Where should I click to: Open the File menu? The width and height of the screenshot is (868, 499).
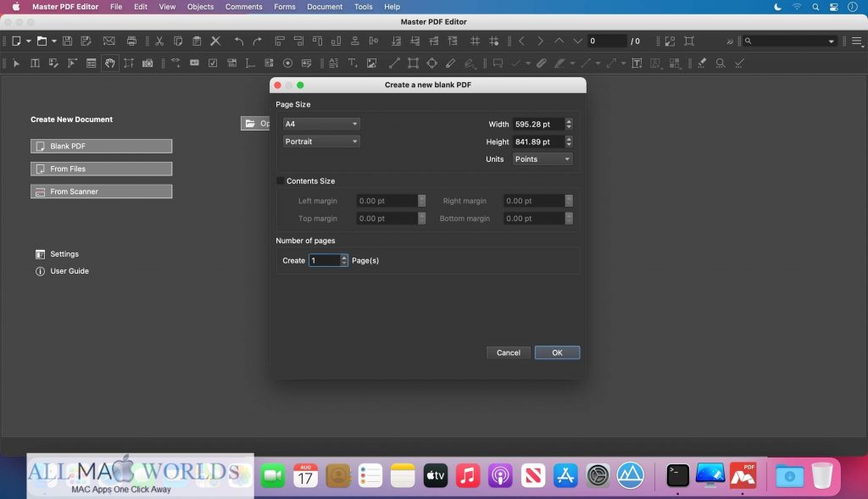pyautogui.click(x=116, y=7)
